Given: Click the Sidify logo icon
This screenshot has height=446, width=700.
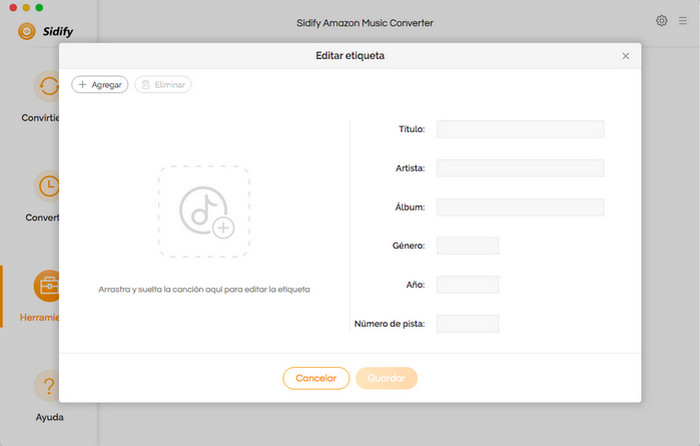Looking at the screenshot, I should pos(27,31).
